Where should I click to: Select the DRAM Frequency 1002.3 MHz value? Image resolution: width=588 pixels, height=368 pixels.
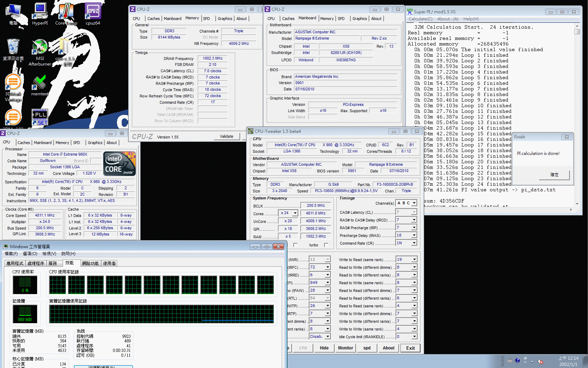coord(213,58)
